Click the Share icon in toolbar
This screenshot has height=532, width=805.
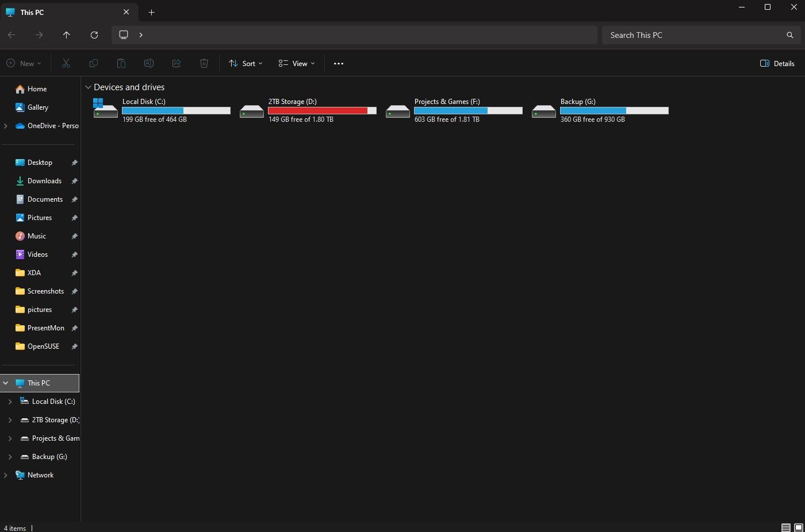[x=177, y=63]
